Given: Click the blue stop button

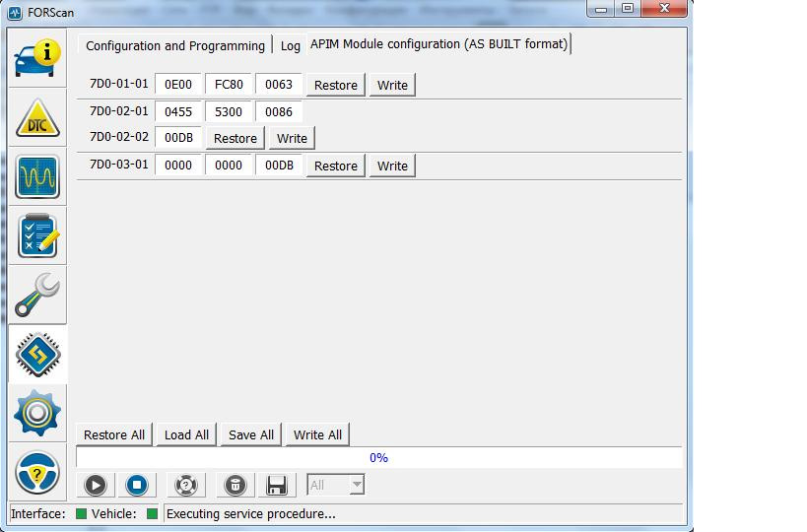Looking at the screenshot, I should [137, 485].
